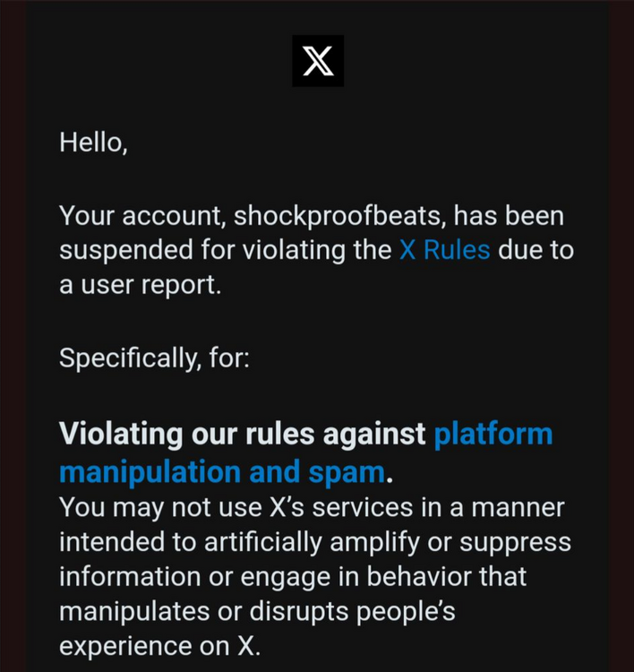Click the X logo at top

[317, 61]
